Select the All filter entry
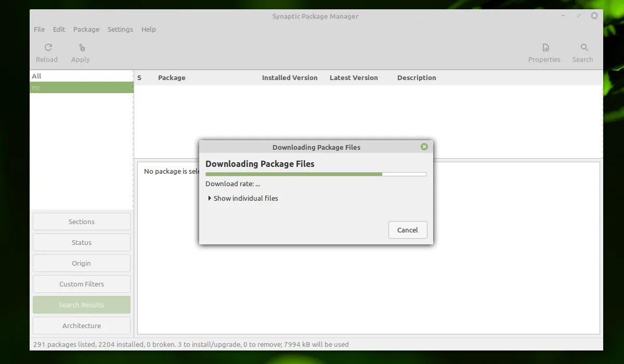624x364 pixels. click(82, 76)
